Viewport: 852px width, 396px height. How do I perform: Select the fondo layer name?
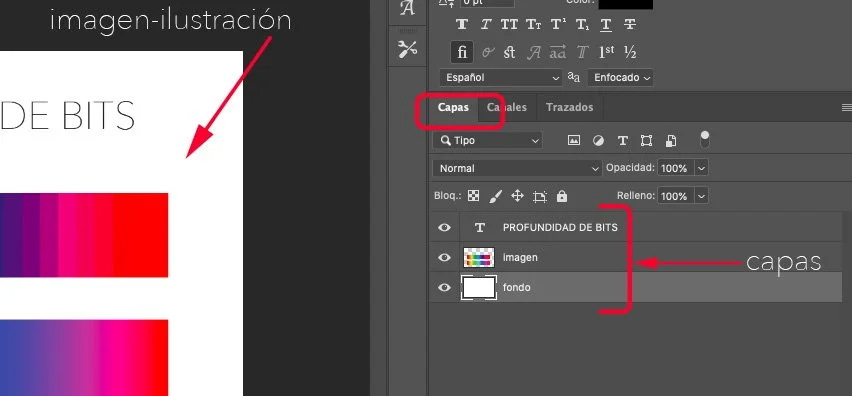(x=517, y=287)
